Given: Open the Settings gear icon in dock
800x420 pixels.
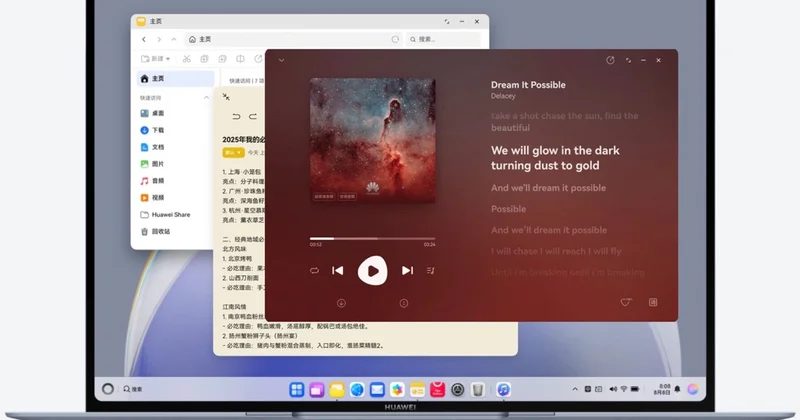Looking at the screenshot, I should [458, 390].
